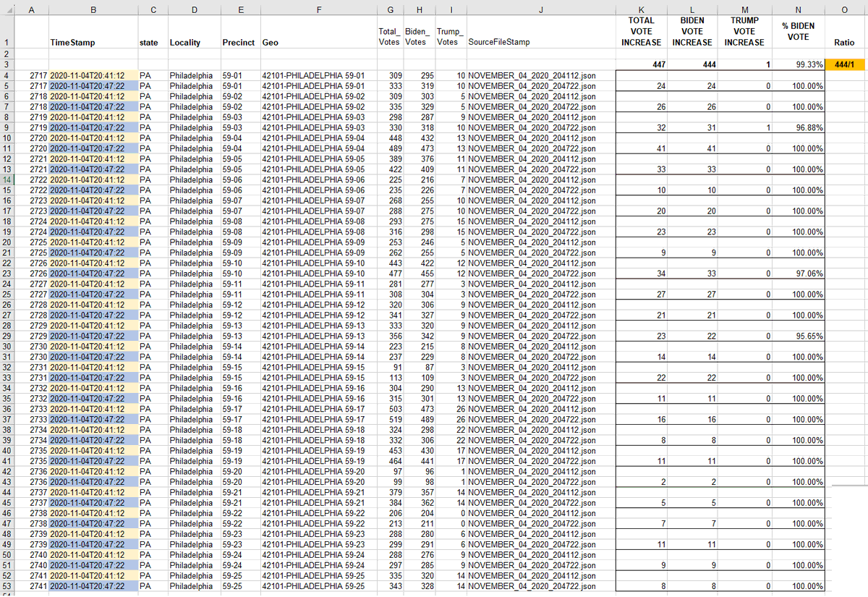Click the Locality header cell
The width and height of the screenshot is (868, 597).
coord(193,32)
